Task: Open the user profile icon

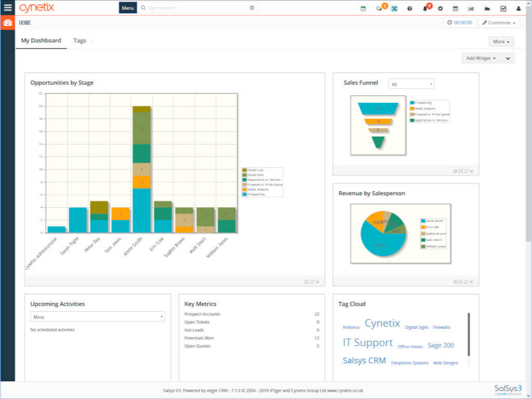Action: click(519, 8)
